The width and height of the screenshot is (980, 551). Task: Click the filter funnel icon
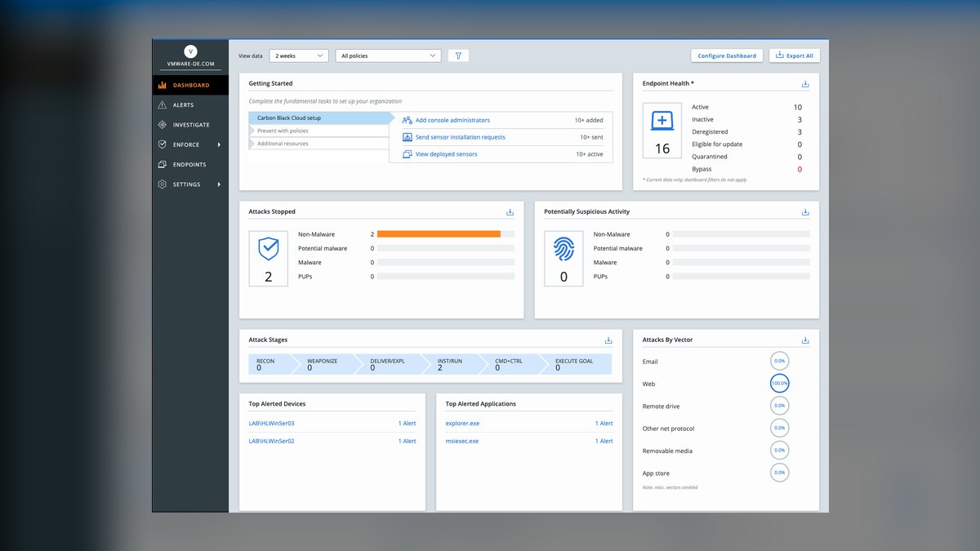click(458, 56)
